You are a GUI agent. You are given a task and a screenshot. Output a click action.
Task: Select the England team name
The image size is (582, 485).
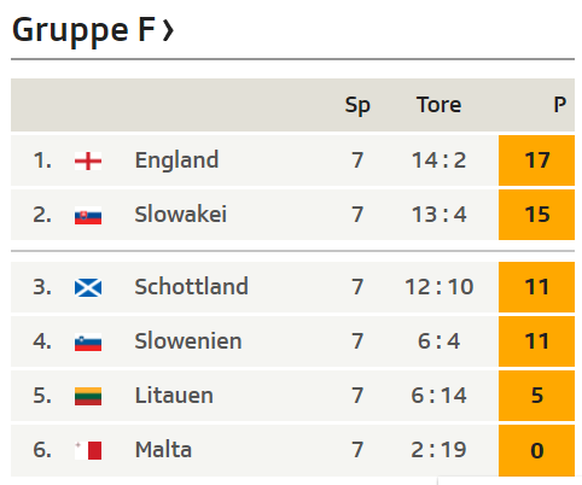[x=177, y=161]
